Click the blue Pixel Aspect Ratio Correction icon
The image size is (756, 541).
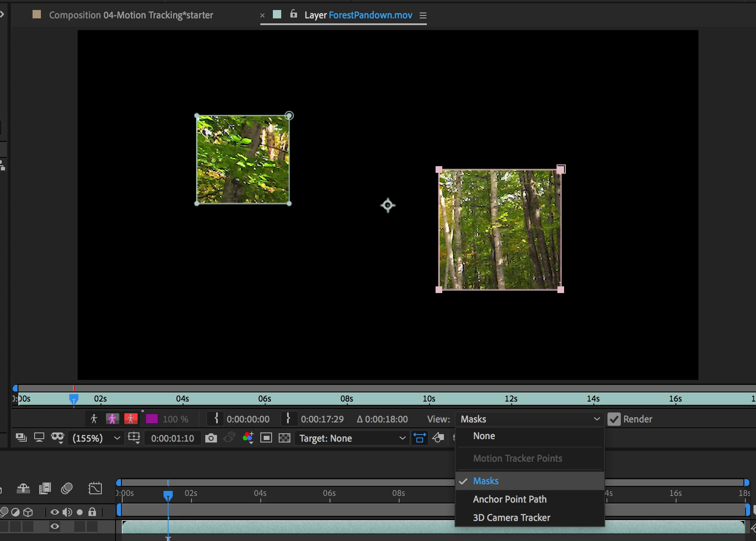click(420, 438)
